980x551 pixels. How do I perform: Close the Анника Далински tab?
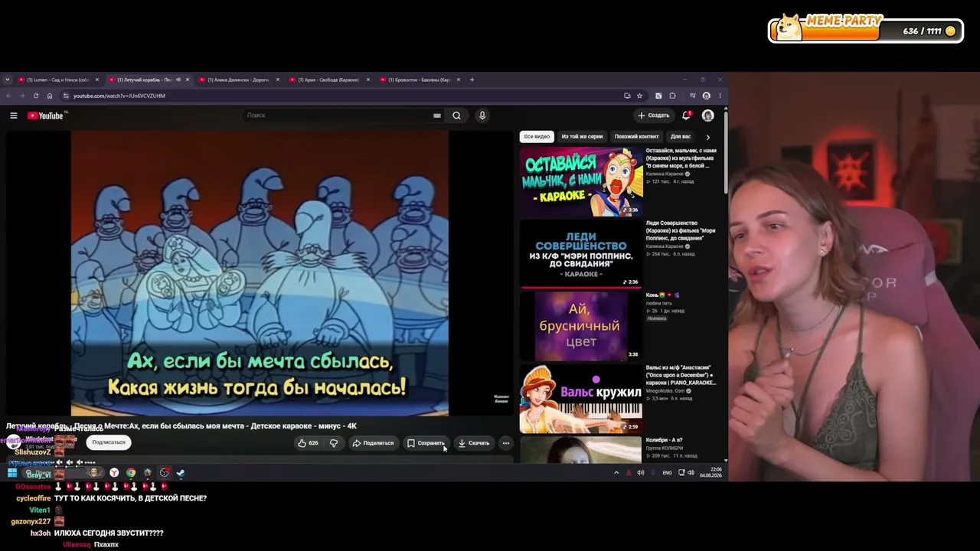coord(278,80)
